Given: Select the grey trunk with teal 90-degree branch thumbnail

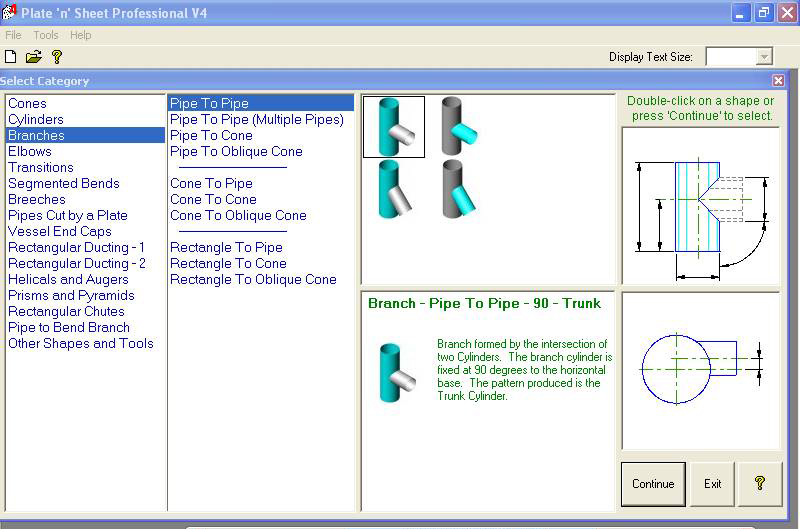Looking at the screenshot, I should tap(459, 127).
